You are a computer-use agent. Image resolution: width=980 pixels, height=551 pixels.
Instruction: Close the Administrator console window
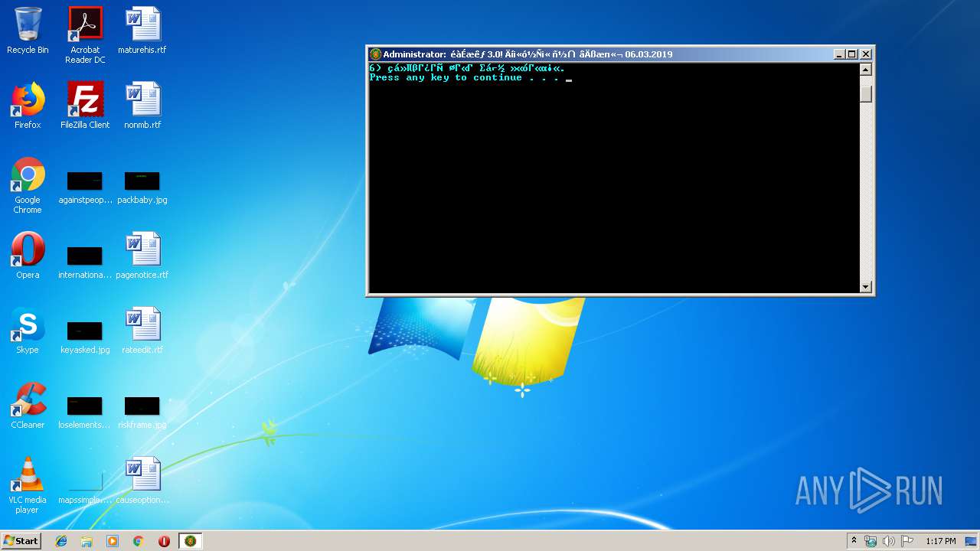tap(866, 54)
